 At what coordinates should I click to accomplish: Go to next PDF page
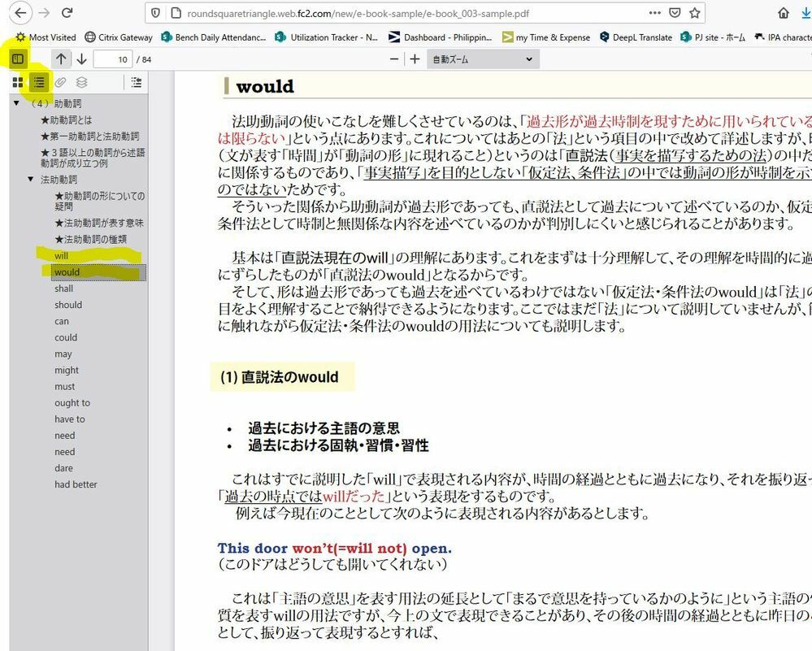click(x=81, y=59)
